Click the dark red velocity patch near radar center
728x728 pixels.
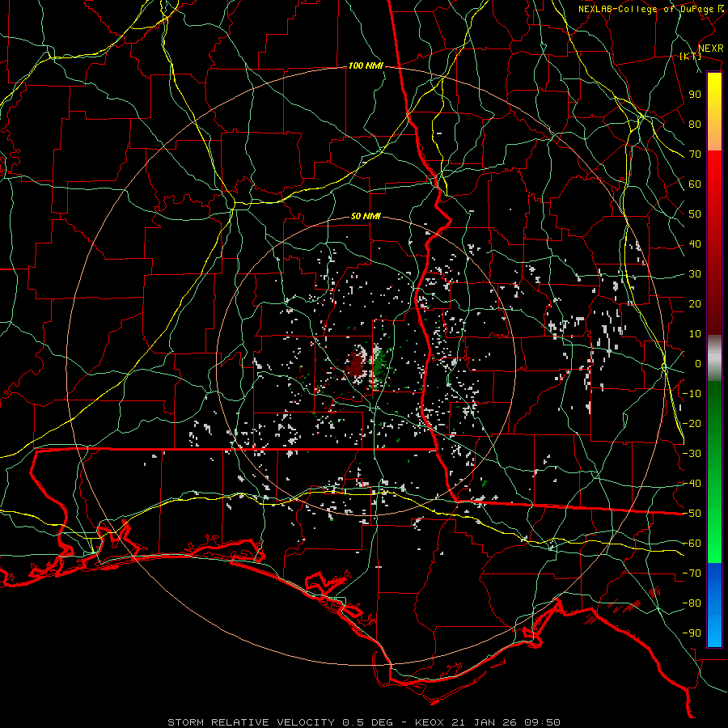[x=356, y=362]
